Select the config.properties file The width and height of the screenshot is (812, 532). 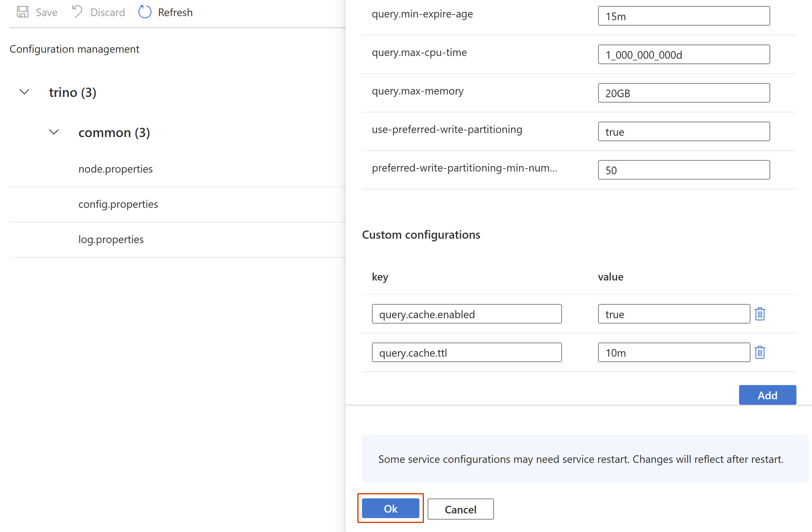click(x=118, y=204)
